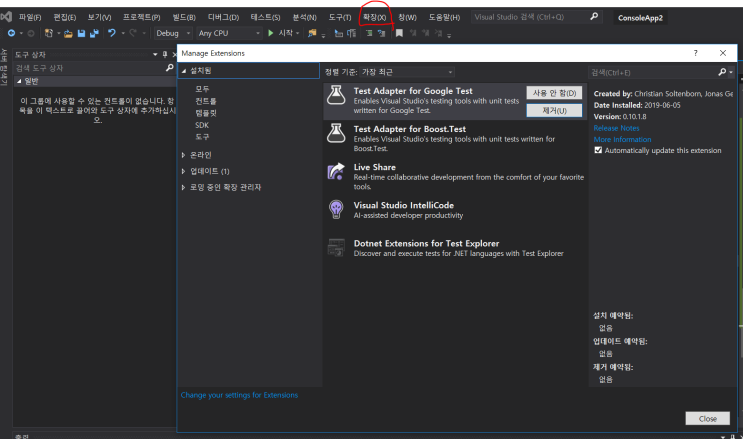Click the Boost.Test adapter flask icon
The width and height of the screenshot is (743, 439).
[336, 133]
